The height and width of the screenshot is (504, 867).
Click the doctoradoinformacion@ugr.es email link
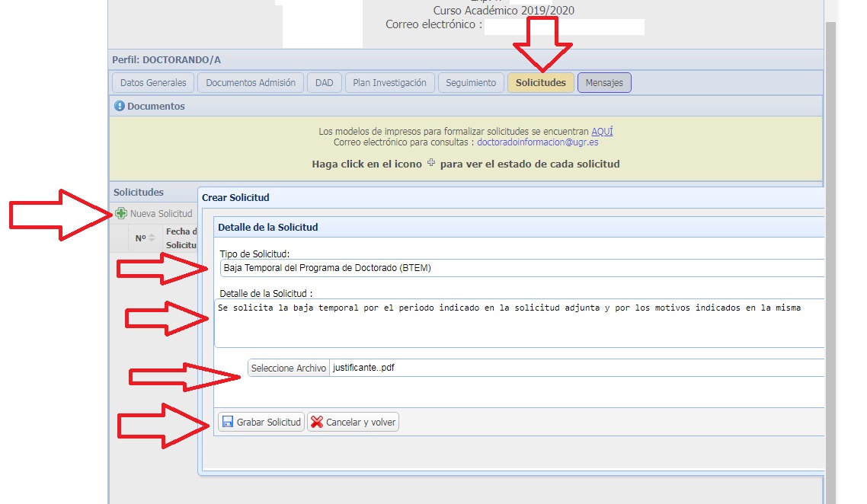pyautogui.click(x=537, y=142)
